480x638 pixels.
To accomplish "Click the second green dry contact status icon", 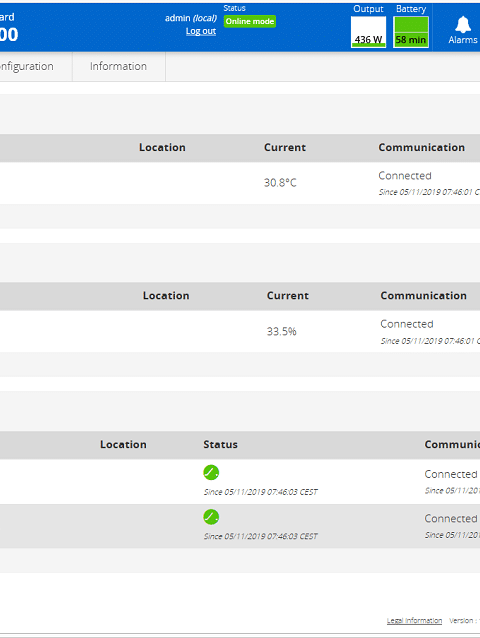I will tap(211, 517).
